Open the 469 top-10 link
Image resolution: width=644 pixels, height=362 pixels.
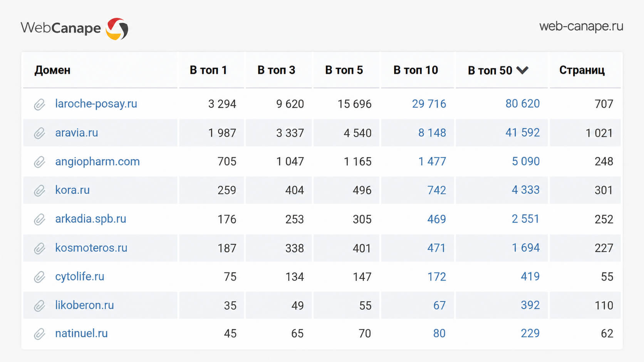point(436,219)
